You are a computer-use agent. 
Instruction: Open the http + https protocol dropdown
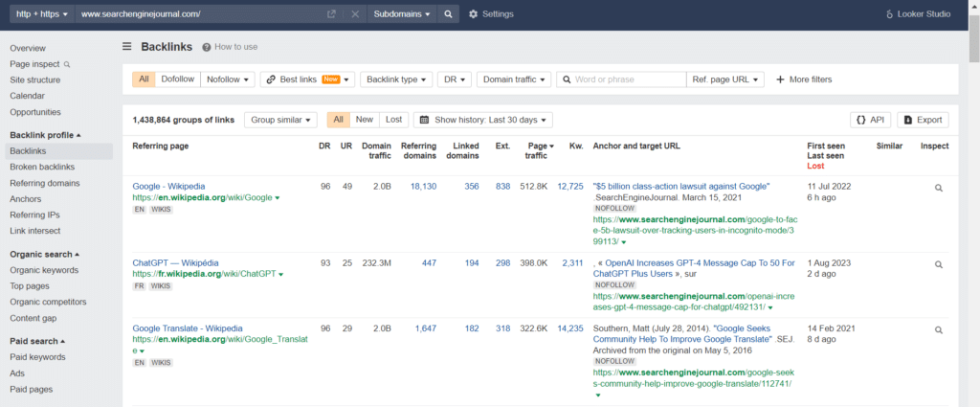coord(41,13)
